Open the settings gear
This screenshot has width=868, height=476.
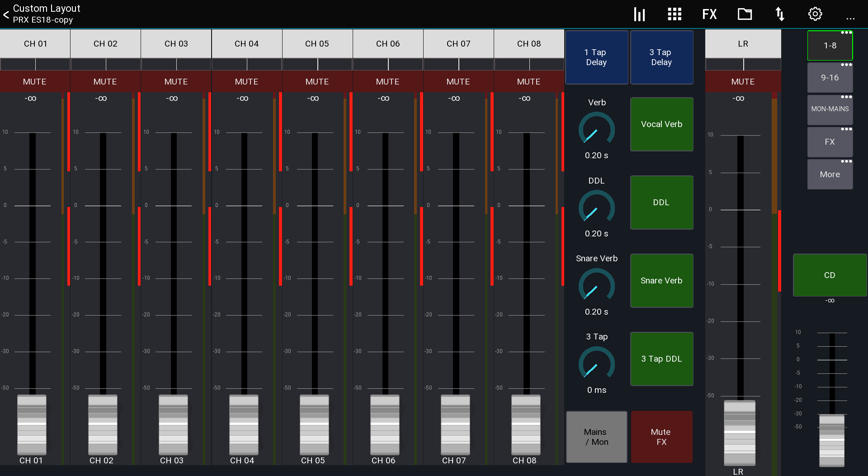(815, 14)
